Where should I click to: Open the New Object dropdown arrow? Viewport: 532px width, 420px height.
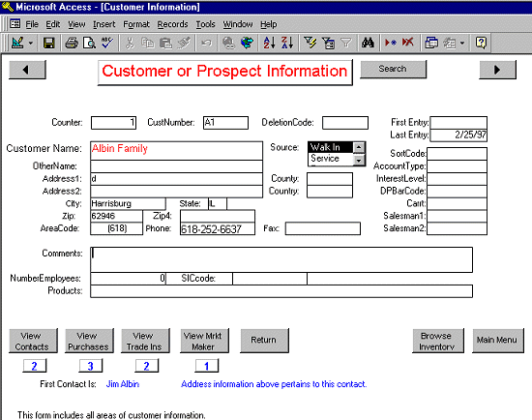coord(462,44)
